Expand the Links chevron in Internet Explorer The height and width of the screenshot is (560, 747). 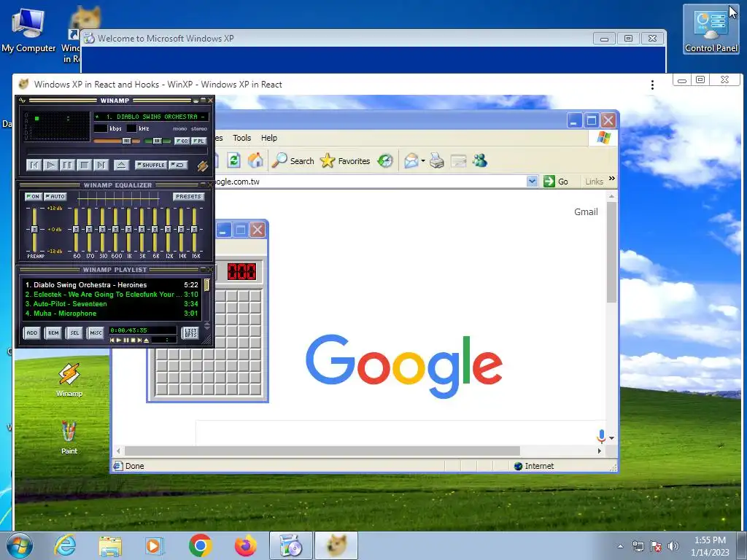pos(612,179)
